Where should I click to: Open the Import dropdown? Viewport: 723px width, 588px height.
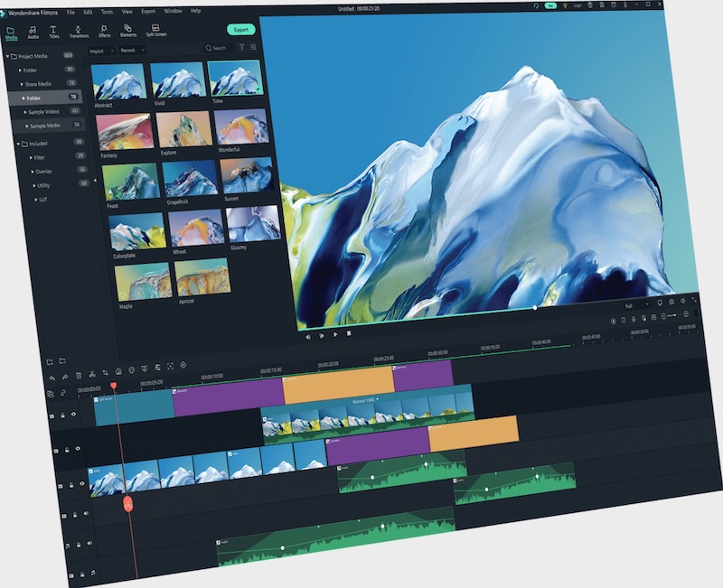pos(101,50)
